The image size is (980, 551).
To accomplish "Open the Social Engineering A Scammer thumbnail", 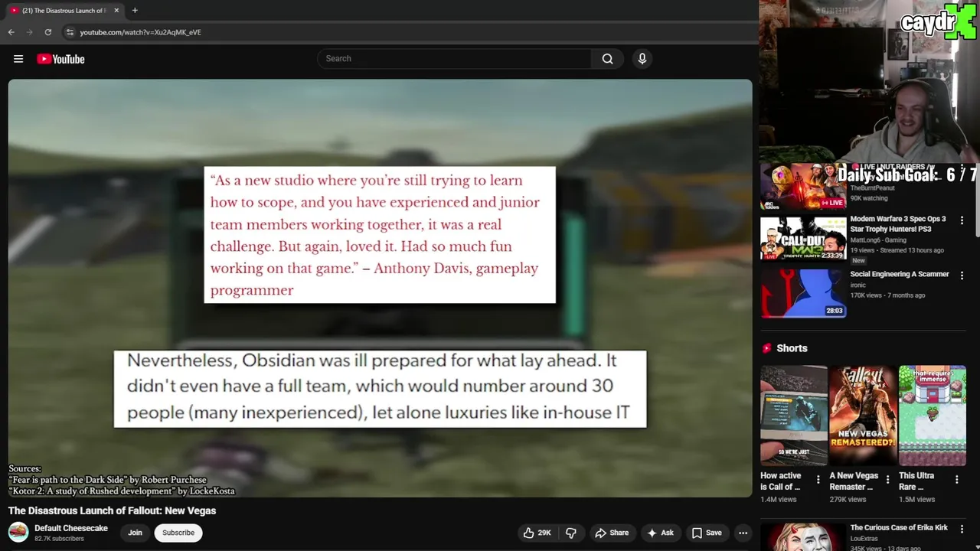I will [803, 294].
